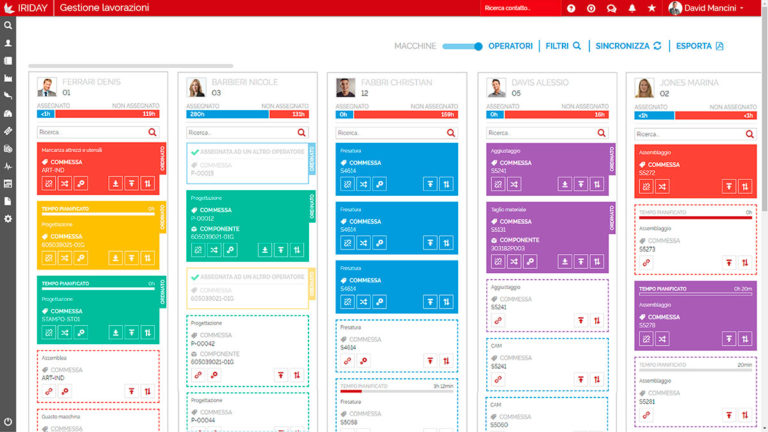The image size is (768, 432).
Task: Click the sort arrows icon on Jones's S5272 card
Action: (x=745, y=186)
